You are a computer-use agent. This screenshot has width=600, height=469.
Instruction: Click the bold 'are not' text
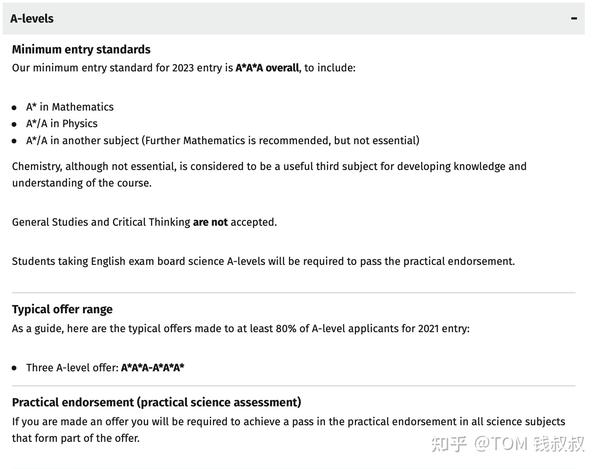coord(210,222)
